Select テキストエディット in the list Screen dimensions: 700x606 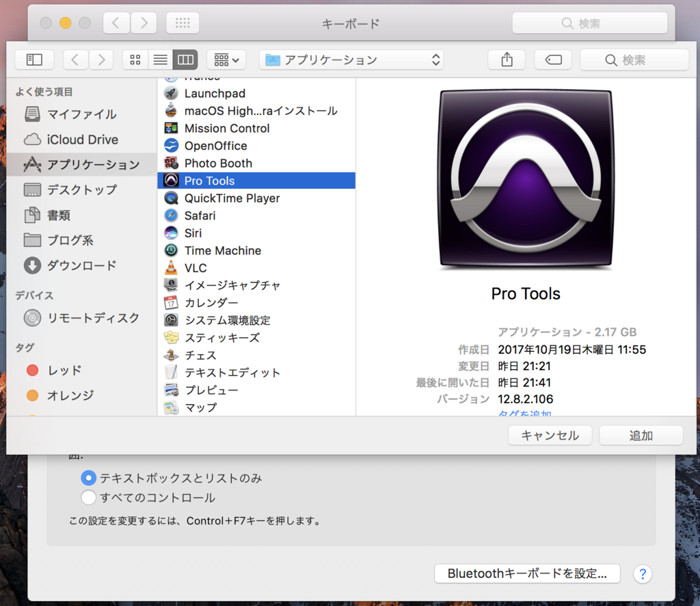(256, 373)
